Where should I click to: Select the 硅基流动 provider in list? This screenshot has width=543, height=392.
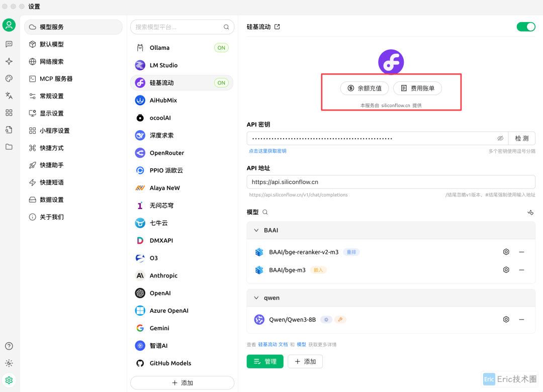182,83
